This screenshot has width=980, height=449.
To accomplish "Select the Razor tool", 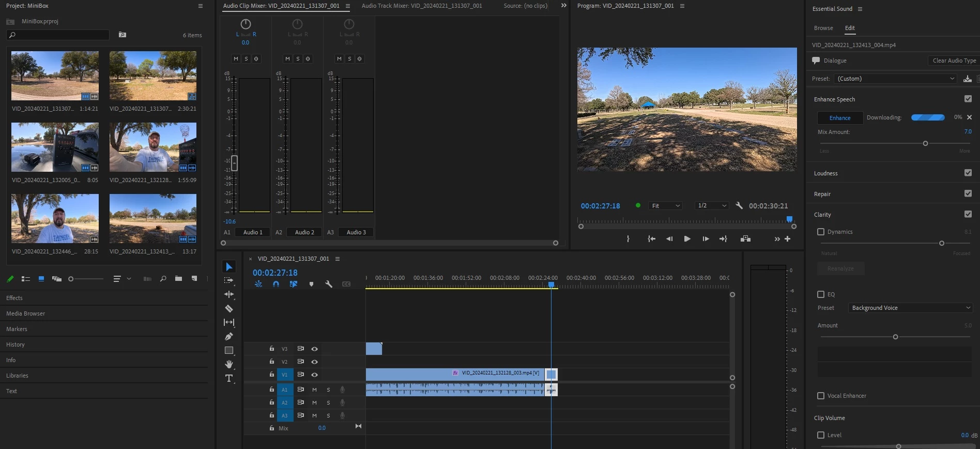I will pyautogui.click(x=229, y=308).
